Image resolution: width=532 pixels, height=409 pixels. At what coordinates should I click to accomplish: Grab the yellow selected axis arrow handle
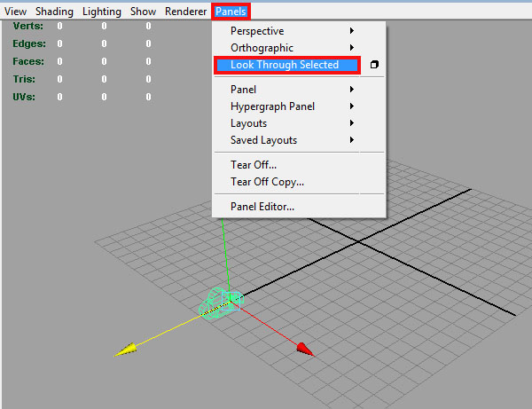tap(126, 350)
